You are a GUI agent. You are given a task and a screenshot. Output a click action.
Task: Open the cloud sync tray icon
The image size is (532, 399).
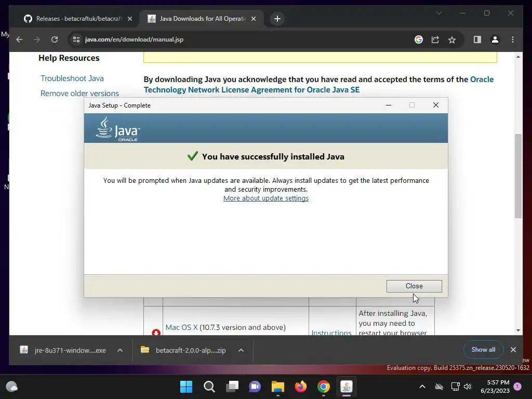coord(439,387)
